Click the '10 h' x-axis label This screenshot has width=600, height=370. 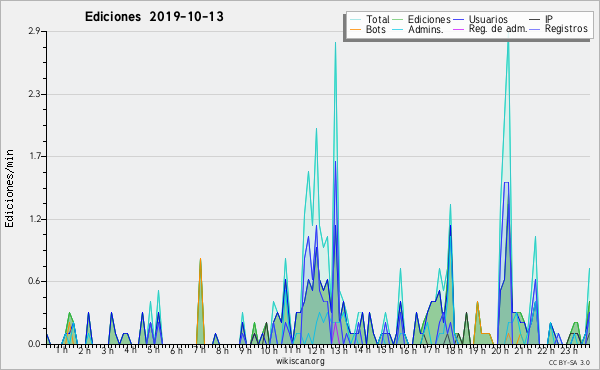pyautogui.click(x=269, y=350)
